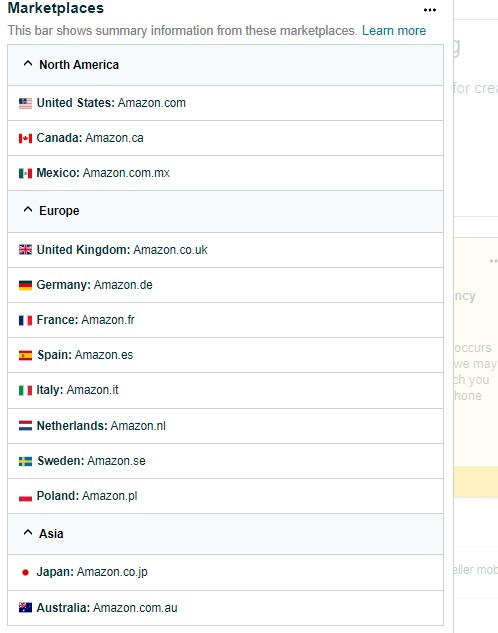
Task: Click the Sweden flag icon
Action: pos(25,461)
